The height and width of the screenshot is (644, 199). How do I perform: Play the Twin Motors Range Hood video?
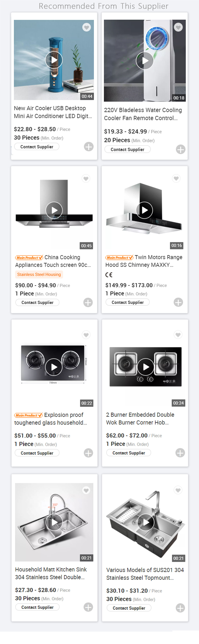[x=145, y=210]
